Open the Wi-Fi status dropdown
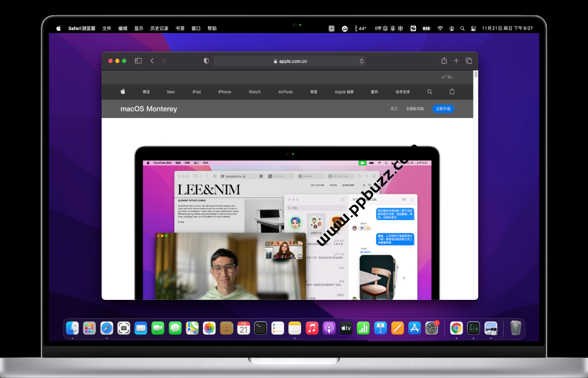The image size is (588, 378). tap(440, 28)
